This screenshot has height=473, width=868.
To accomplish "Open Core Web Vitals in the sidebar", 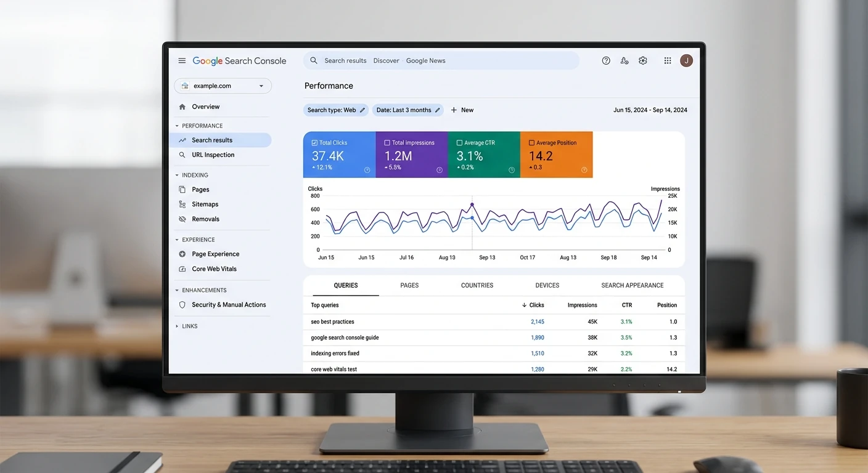I will coord(214,269).
